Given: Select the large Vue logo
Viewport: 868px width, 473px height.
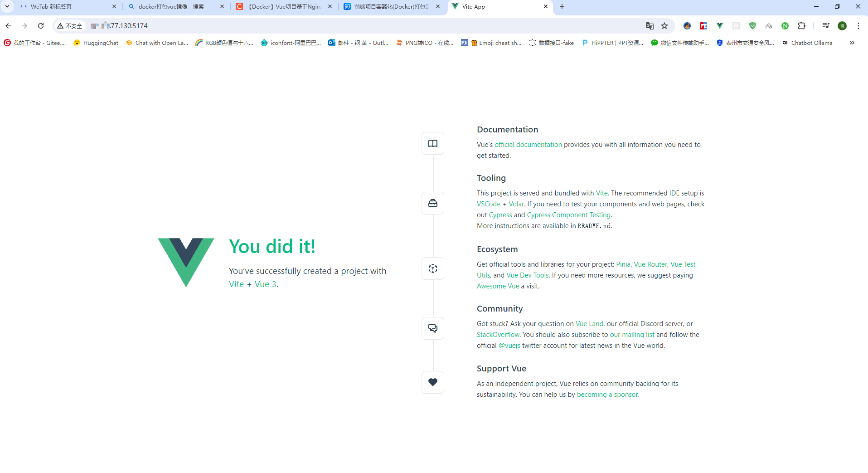Looking at the screenshot, I should (186, 262).
